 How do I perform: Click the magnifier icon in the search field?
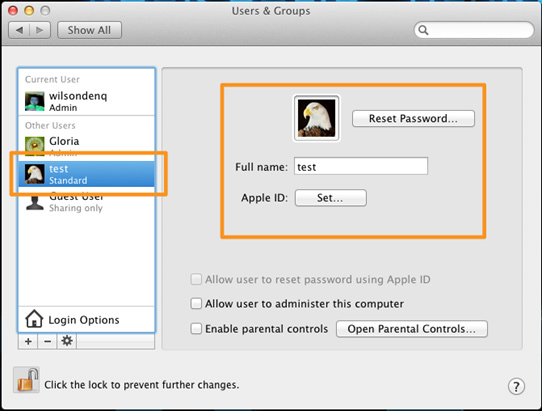(423, 30)
